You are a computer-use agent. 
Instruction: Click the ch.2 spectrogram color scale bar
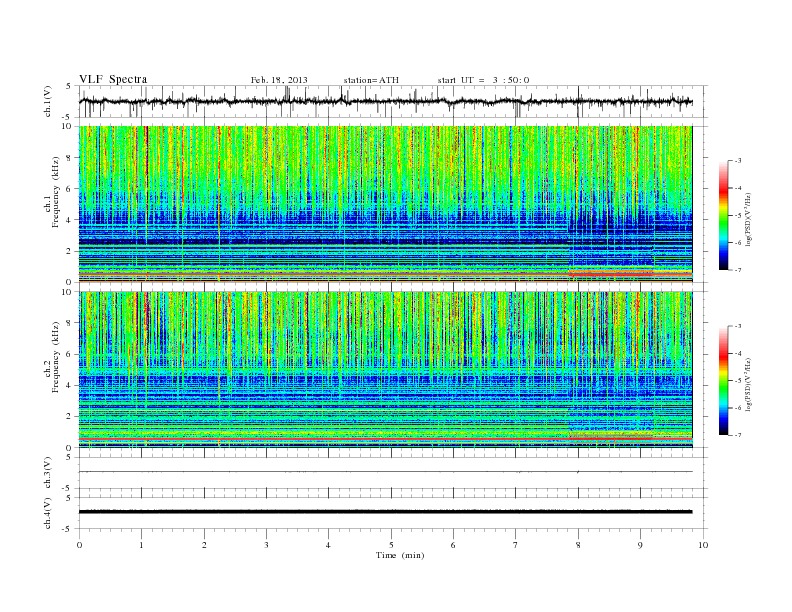(723, 380)
